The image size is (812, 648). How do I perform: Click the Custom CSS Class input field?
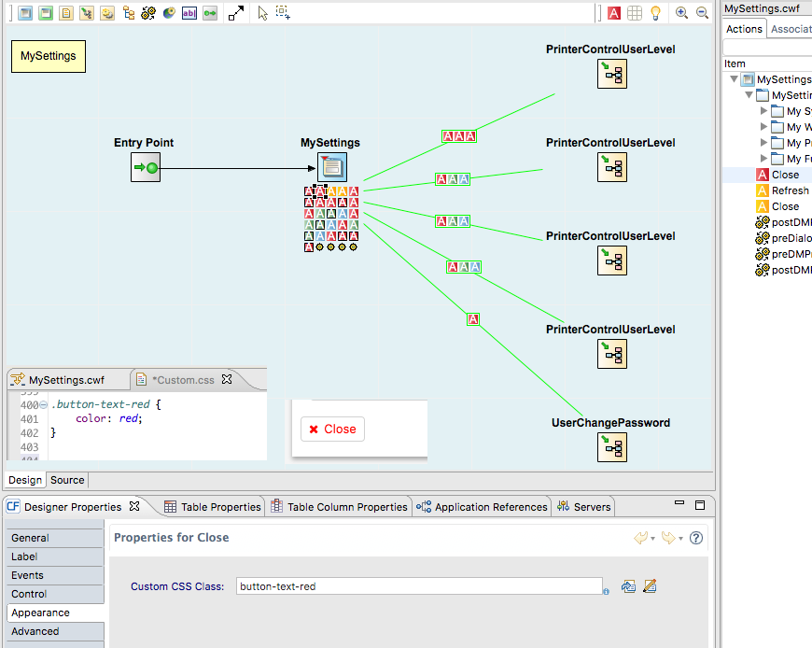click(x=419, y=586)
